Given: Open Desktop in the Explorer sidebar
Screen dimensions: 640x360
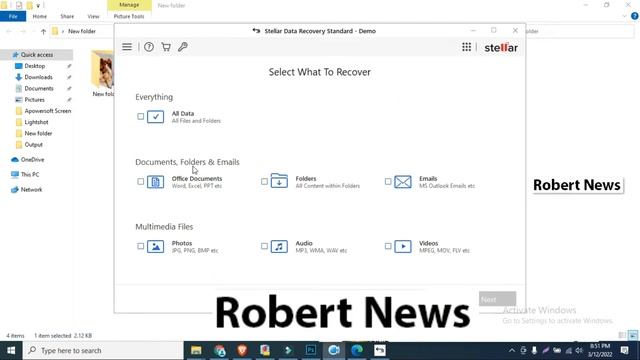Looking at the screenshot, I should pos(35,66).
